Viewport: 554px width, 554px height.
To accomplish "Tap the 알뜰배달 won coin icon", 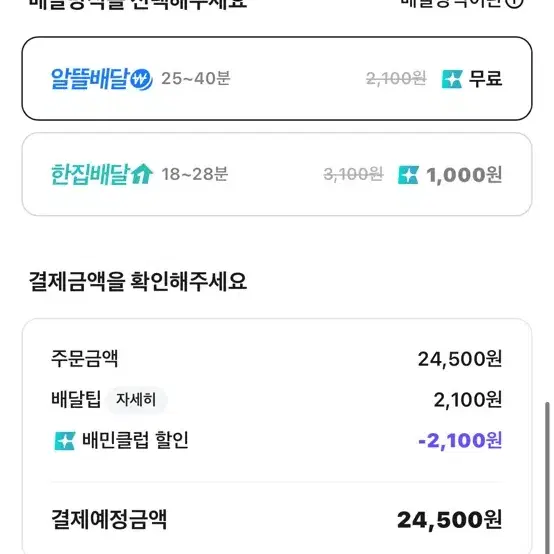I will tap(141, 79).
